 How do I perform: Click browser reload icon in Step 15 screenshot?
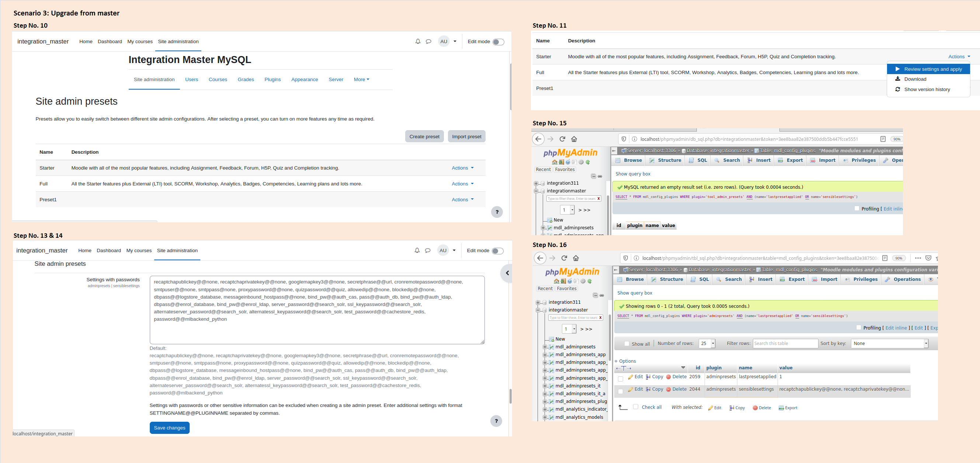(x=562, y=139)
